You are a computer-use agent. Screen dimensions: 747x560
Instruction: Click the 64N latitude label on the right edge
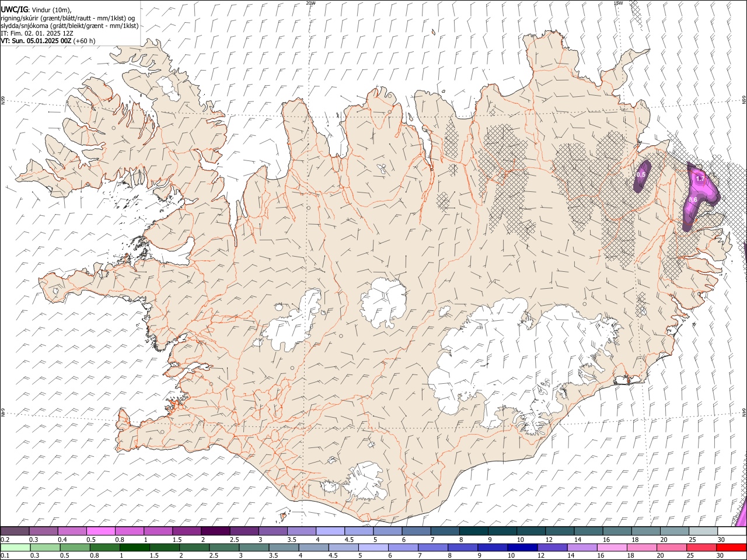coord(744,412)
